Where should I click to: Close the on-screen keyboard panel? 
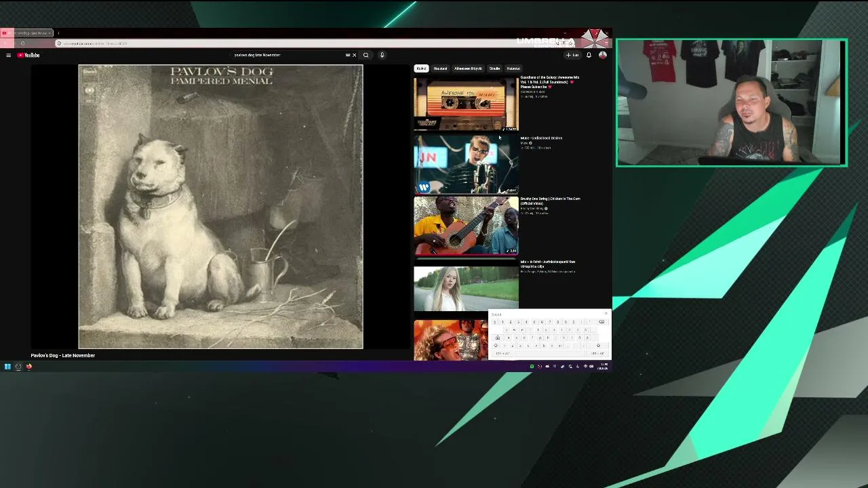(606, 314)
